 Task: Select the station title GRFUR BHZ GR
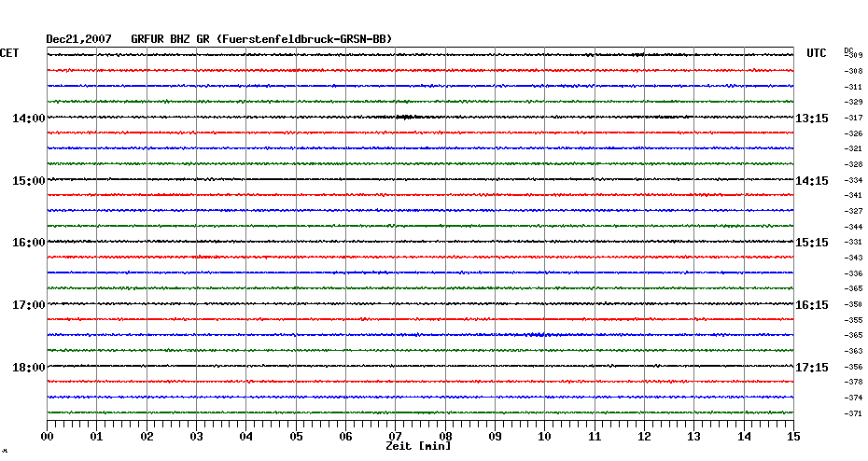[171, 39]
